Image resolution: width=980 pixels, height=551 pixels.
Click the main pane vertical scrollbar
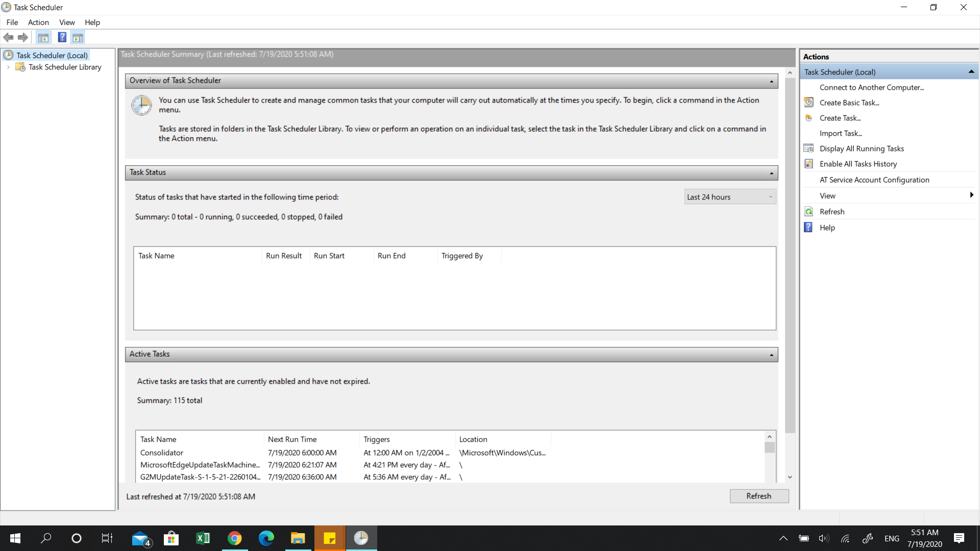click(790, 255)
